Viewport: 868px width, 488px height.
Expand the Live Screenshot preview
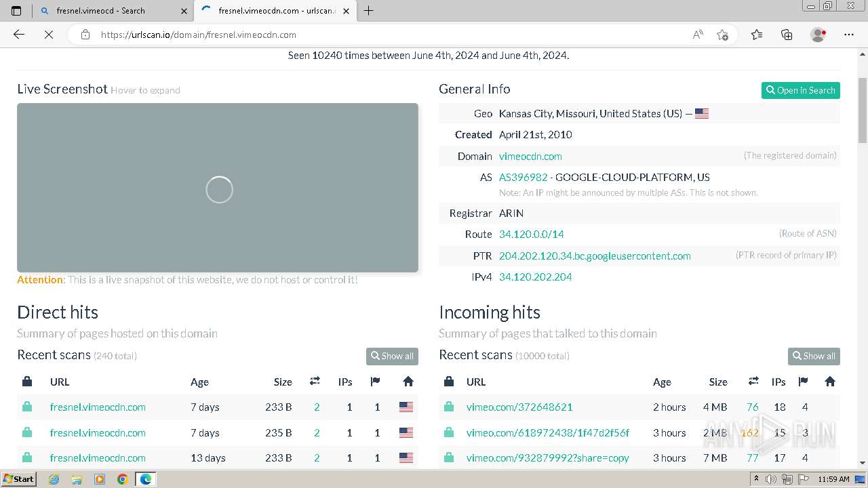coord(218,188)
